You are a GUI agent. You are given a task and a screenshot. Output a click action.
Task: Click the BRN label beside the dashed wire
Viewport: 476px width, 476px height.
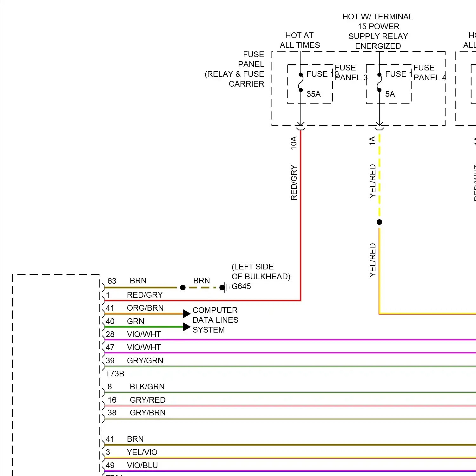click(202, 281)
